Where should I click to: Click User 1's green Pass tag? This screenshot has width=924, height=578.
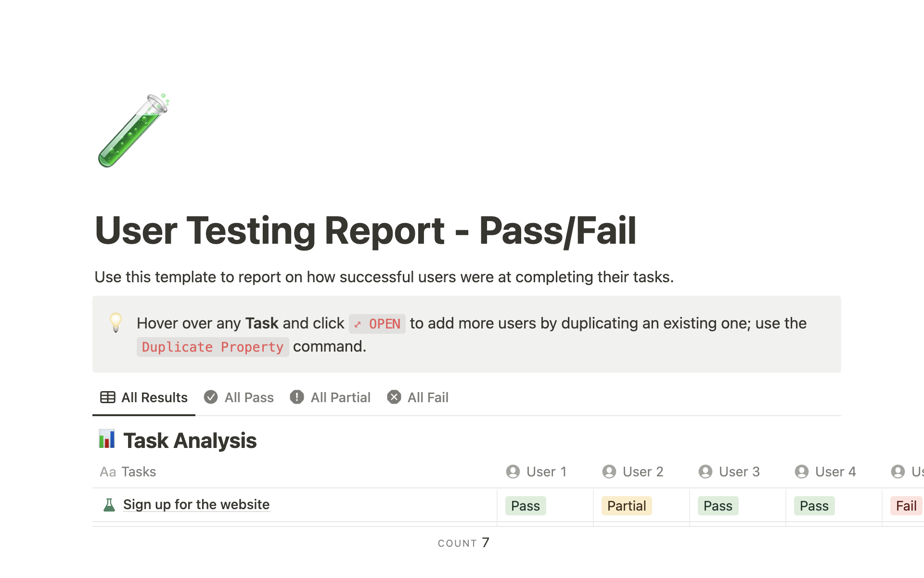(x=526, y=506)
